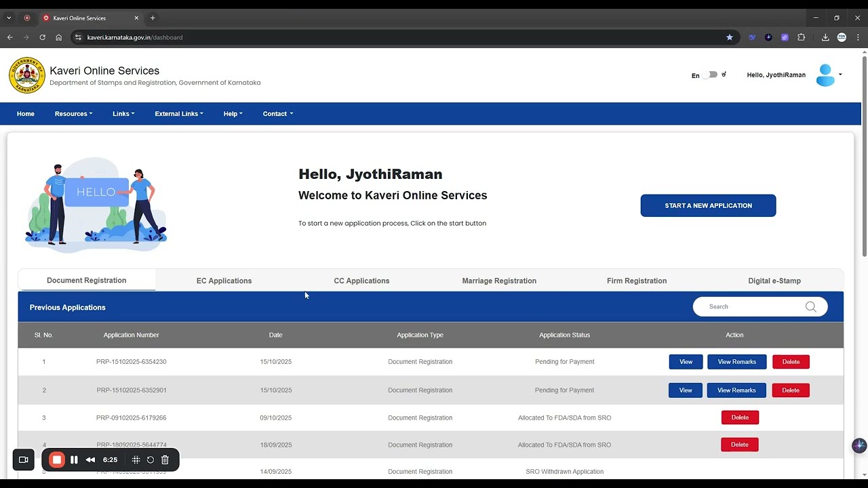View application PRP-15102025-6352901

tap(686, 390)
